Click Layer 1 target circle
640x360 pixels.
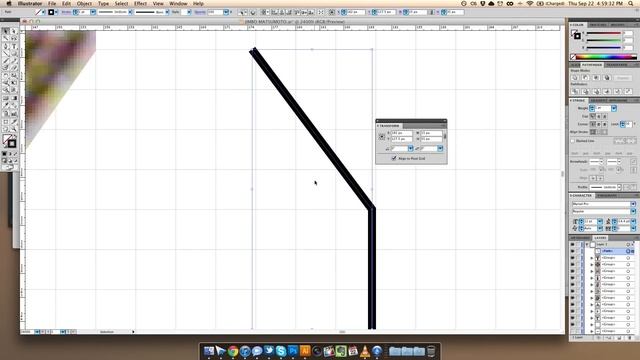click(628, 244)
